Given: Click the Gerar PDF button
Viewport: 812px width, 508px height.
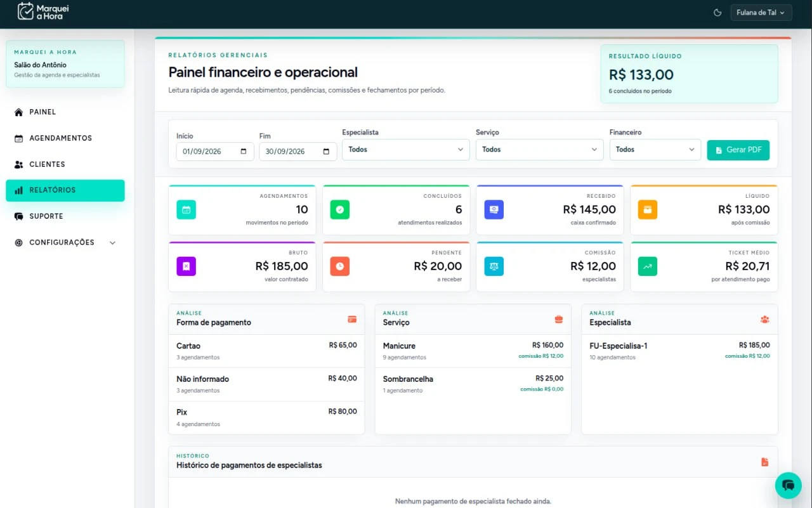Looking at the screenshot, I should (738, 150).
